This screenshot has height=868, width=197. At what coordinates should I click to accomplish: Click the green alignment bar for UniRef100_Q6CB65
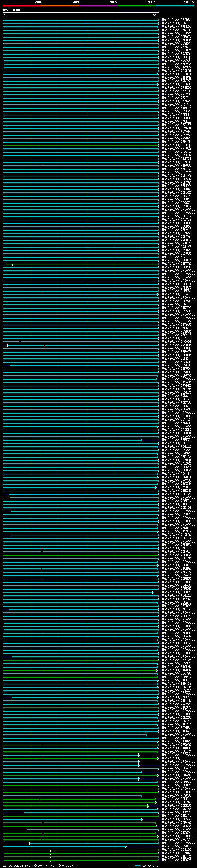[x=81, y=555]
